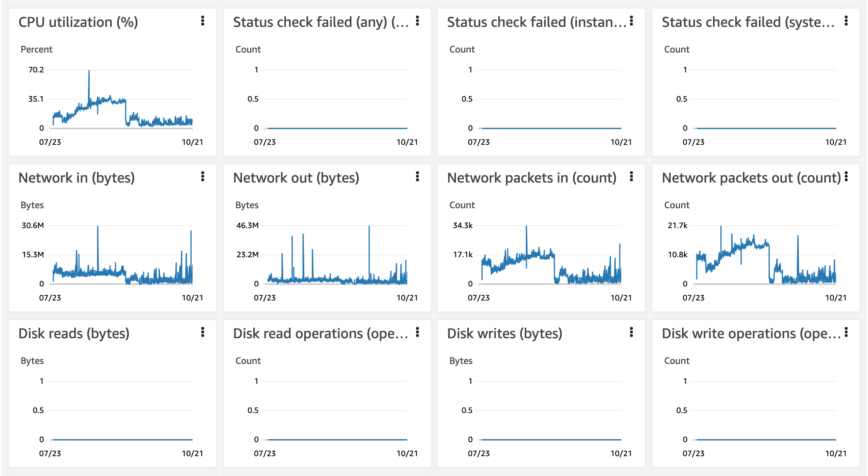Click the CPU utilization (%) widget title

(78, 22)
